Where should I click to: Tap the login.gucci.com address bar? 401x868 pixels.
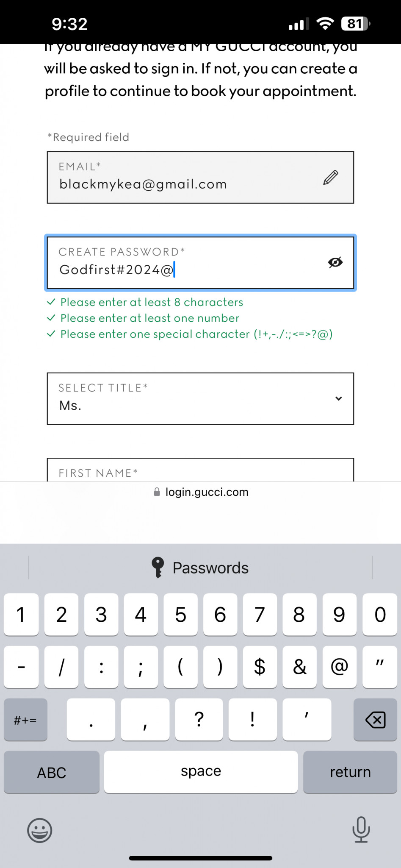201,492
